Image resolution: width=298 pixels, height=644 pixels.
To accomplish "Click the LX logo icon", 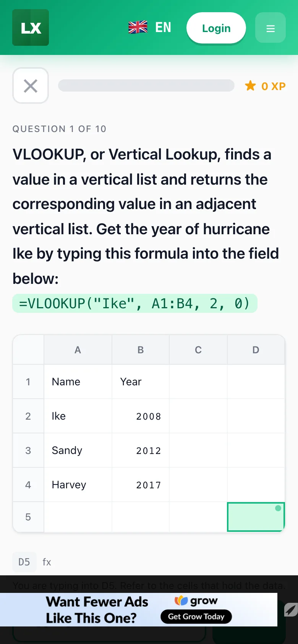I will tap(31, 27).
